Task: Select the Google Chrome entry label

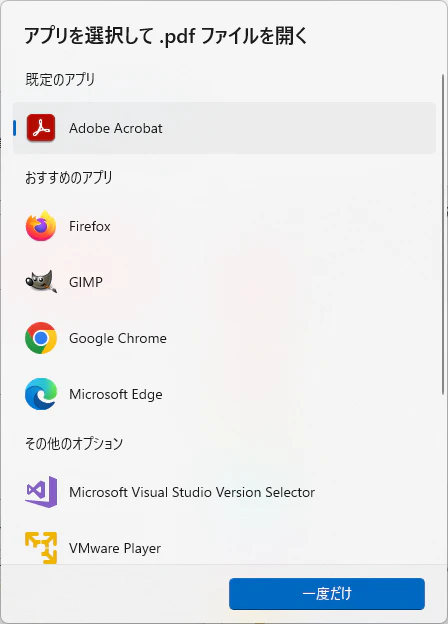Action: pyautogui.click(x=118, y=338)
